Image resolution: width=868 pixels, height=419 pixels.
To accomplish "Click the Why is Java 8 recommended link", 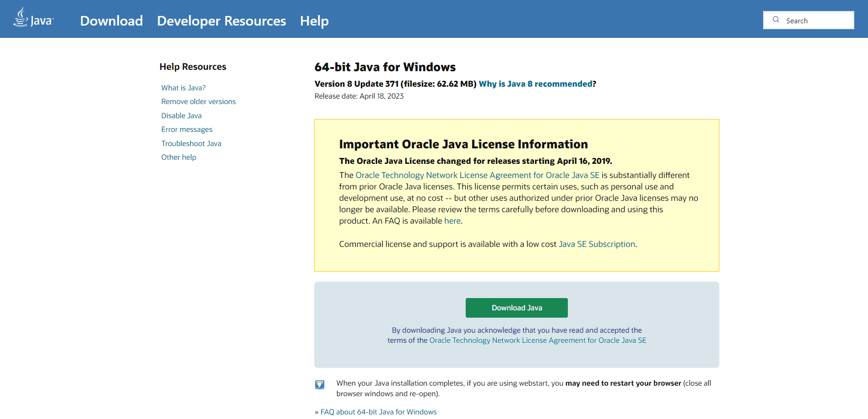I will tap(535, 84).
